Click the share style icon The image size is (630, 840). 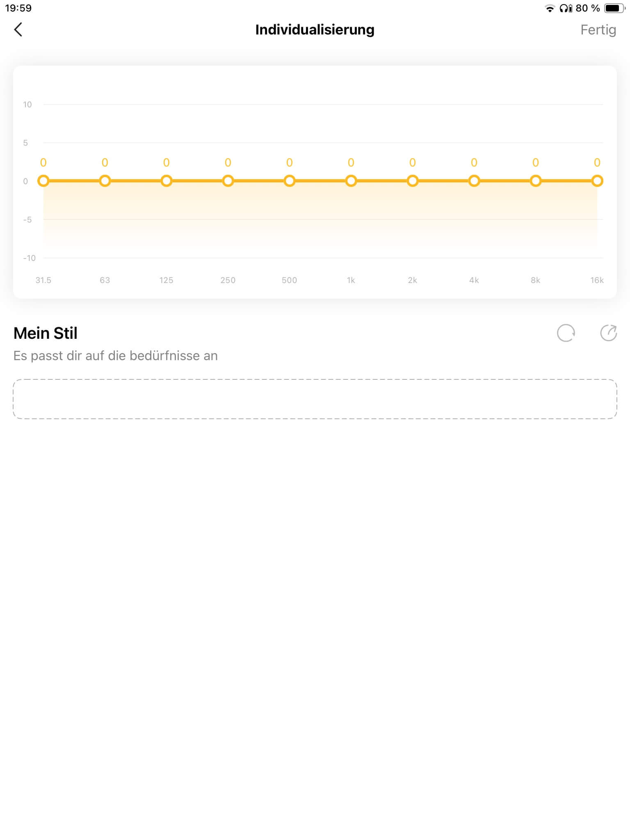coord(608,333)
